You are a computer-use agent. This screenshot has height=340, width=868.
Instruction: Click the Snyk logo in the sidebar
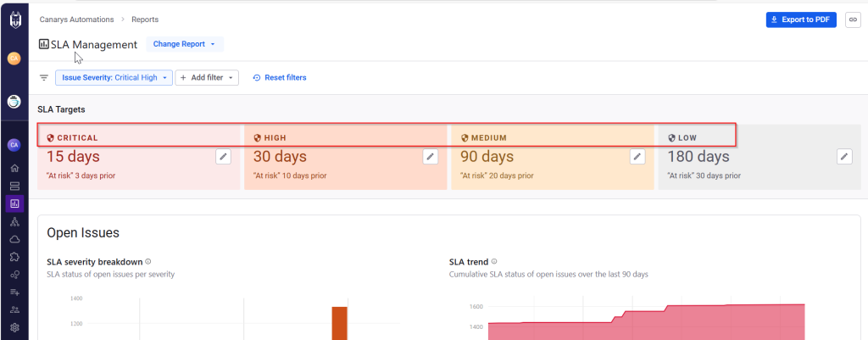(14, 20)
